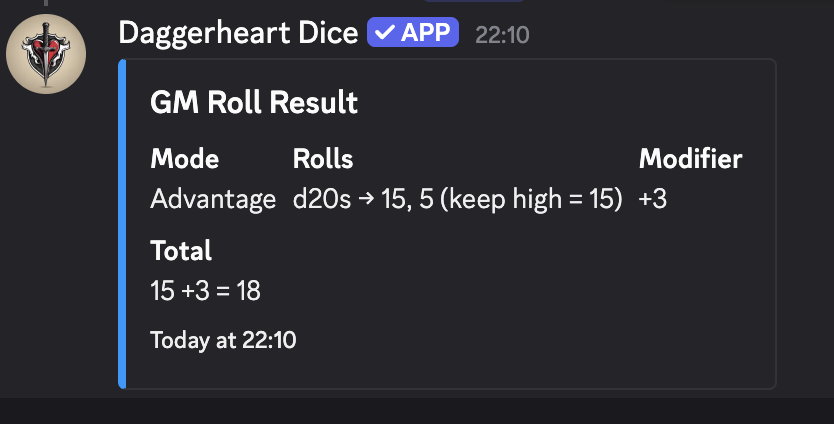The width and height of the screenshot is (834, 424).
Task: Click the sword emblem inside the avatar
Action: (x=46, y=51)
